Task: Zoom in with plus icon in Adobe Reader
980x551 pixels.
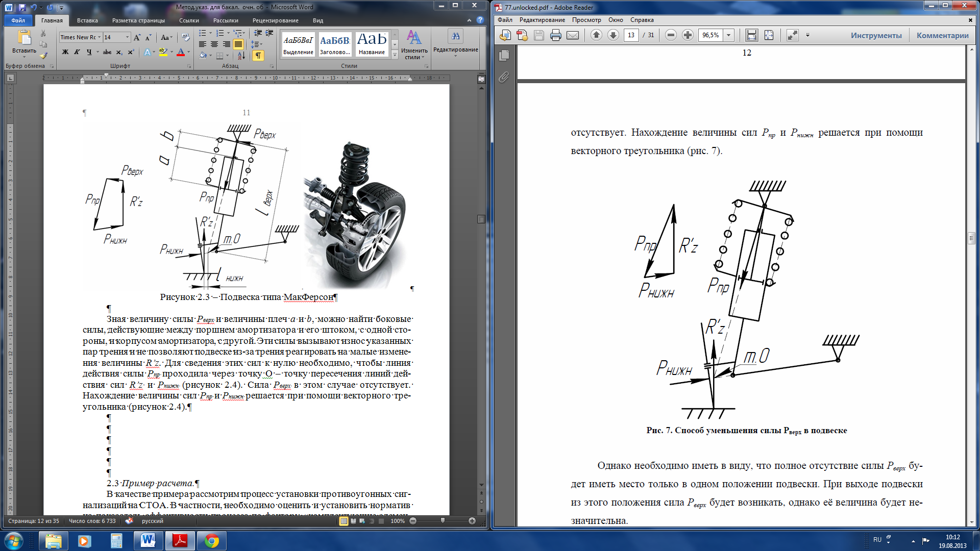Action: point(688,35)
